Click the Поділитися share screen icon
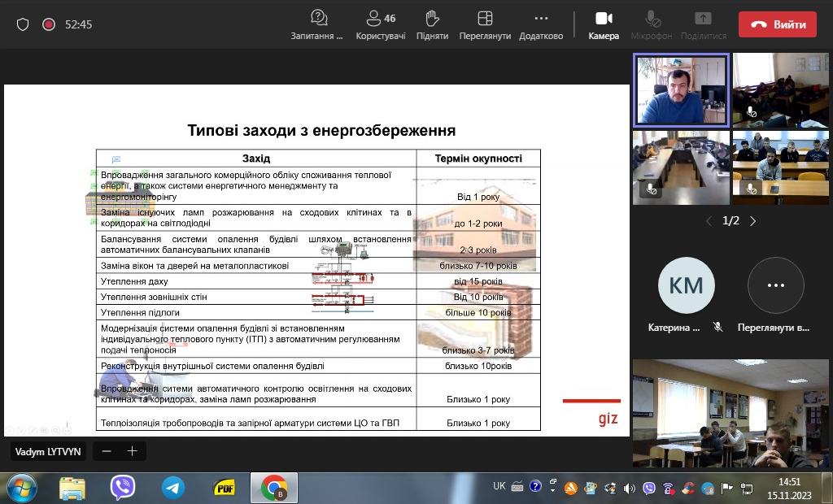833x504 pixels. coord(703,24)
